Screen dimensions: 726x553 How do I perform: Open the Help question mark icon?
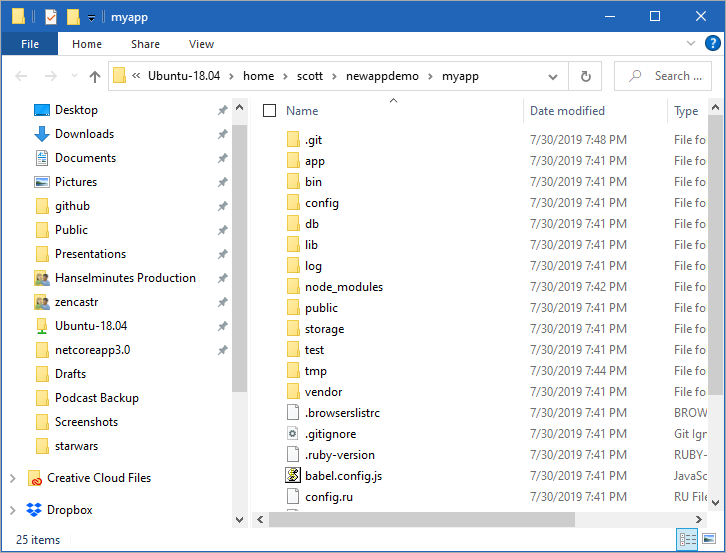[712, 44]
